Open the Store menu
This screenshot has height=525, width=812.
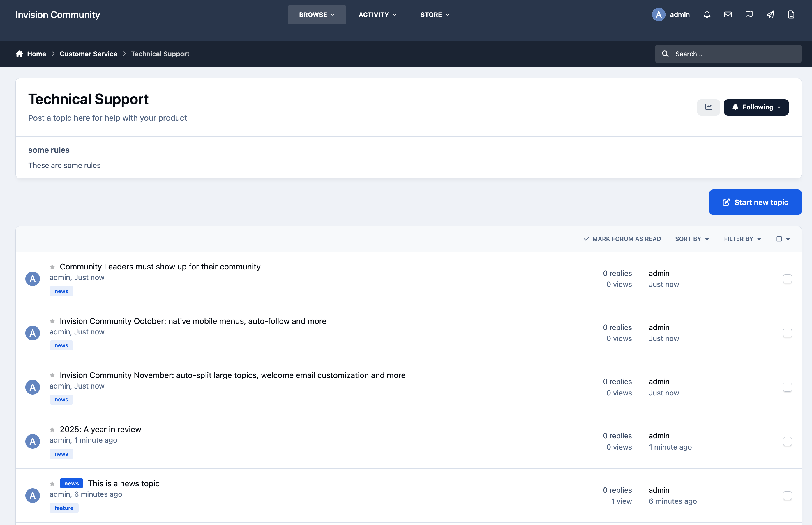(x=435, y=15)
